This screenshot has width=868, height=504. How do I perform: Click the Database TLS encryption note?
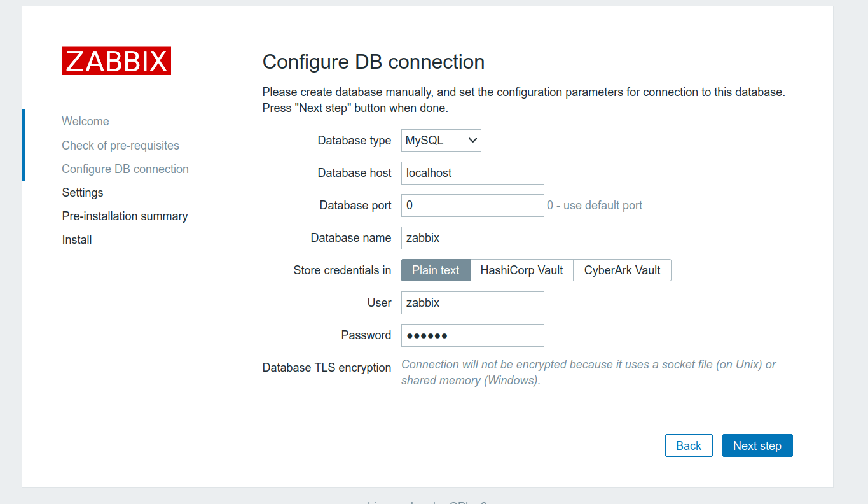[x=589, y=372]
